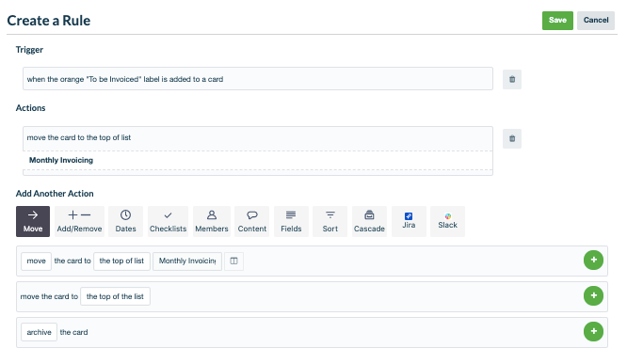Viewport: 627px width, 364px height.
Task: Open the Add/Remove action category
Action: click(79, 221)
